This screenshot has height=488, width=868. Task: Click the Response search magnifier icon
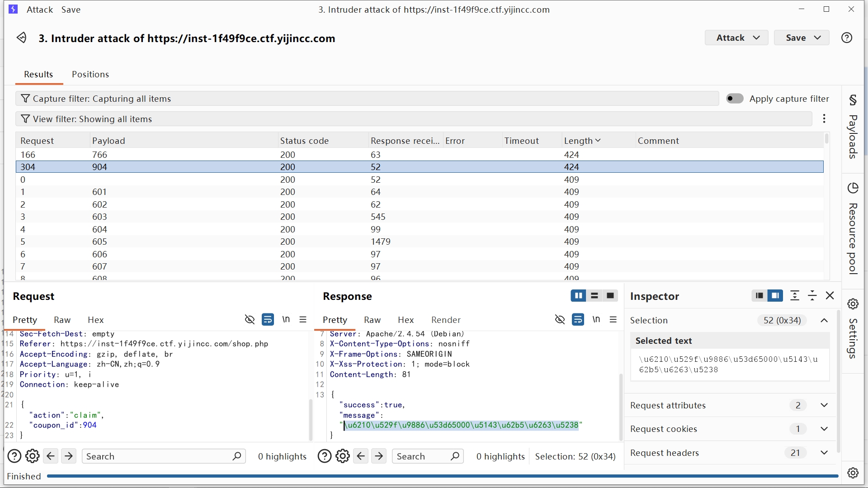click(455, 456)
